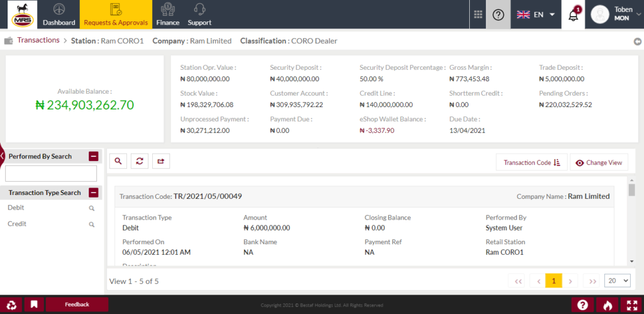Sort by Transaction Code
The height and width of the screenshot is (314, 644).
point(532,162)
